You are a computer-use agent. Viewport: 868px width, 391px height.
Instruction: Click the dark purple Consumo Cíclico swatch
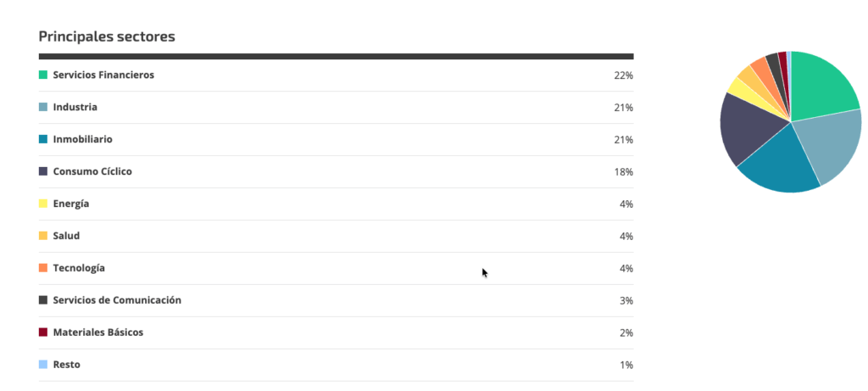(x=43, y=171)
